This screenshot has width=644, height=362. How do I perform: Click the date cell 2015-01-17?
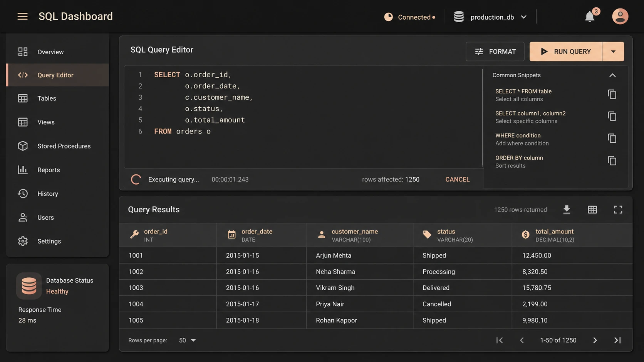point(242,304)
